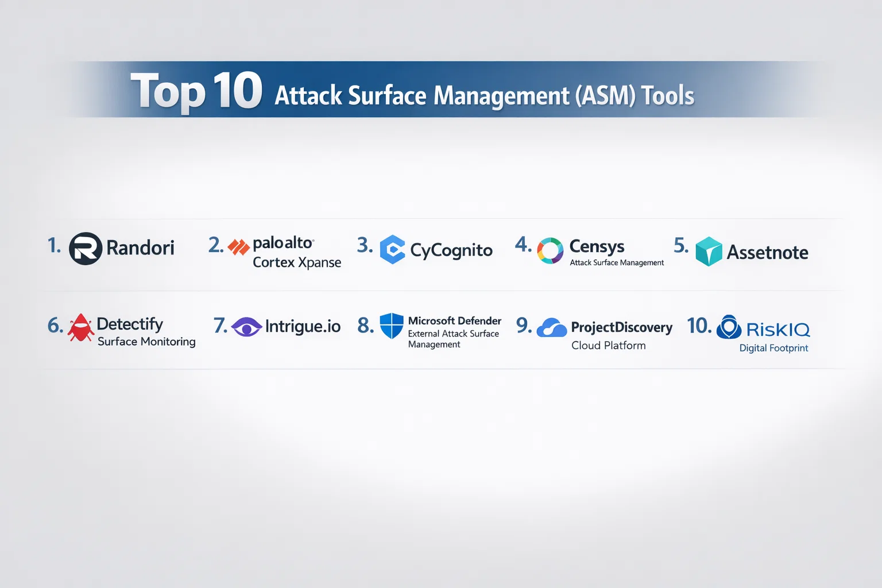This screenshot has width=882, height=588.
Task: Open the Assetnote name text
Action: click(767, 253)
